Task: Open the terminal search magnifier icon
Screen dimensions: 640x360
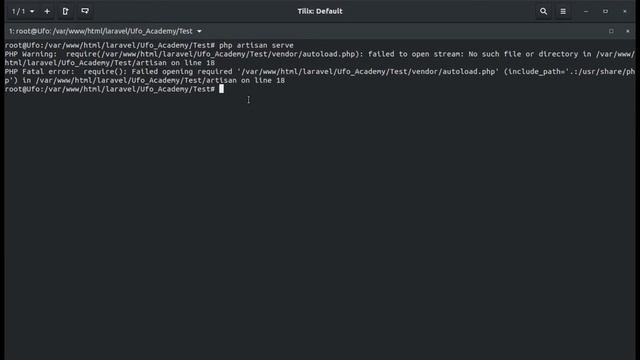Action: [x=543, y=11]
